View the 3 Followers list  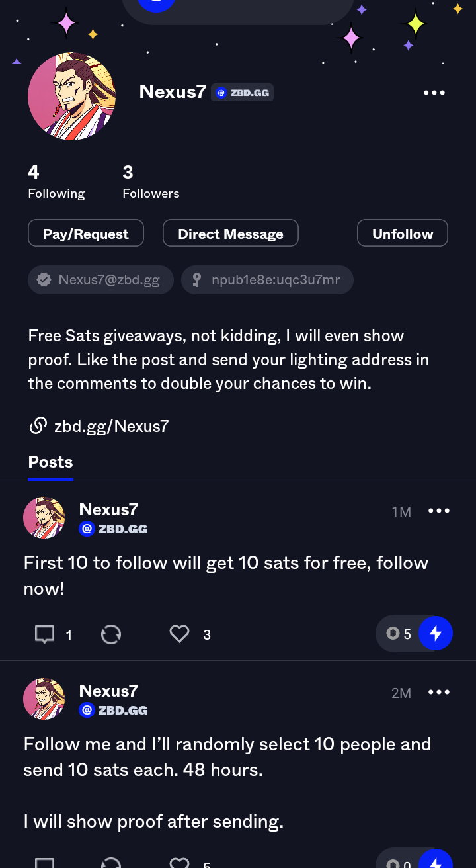tap(151, 182)
